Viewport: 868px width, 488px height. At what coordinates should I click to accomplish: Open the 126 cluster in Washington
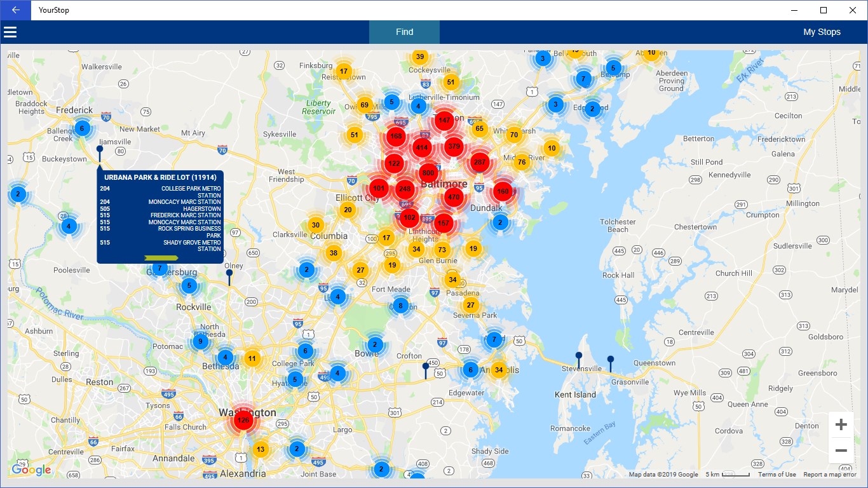pyautogui.click(x=243, y=420)
